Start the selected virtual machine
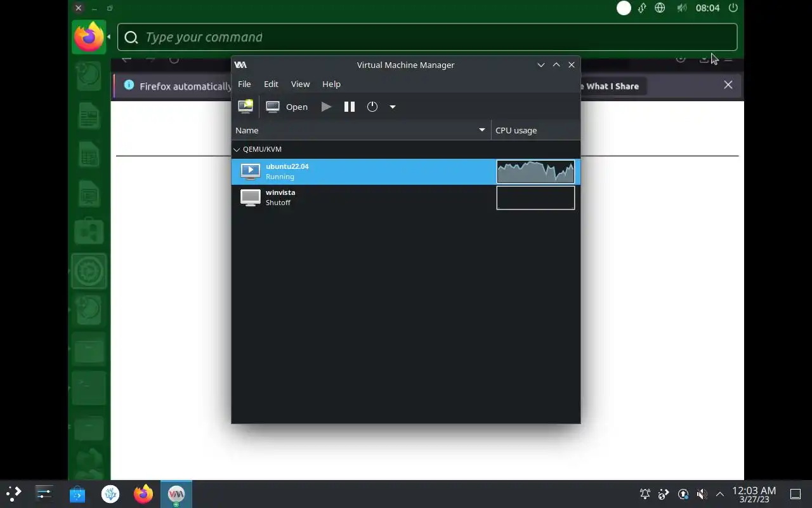This screenshot has height=508, width=812. [x=326, y=107]
